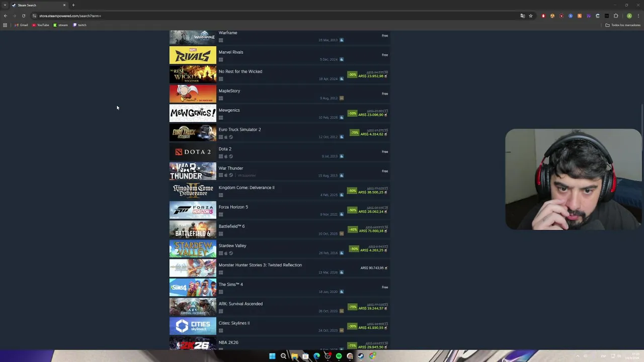Click review score icon on MapleStory row
This screenshot has height=362, width=644.
(342, 98)
